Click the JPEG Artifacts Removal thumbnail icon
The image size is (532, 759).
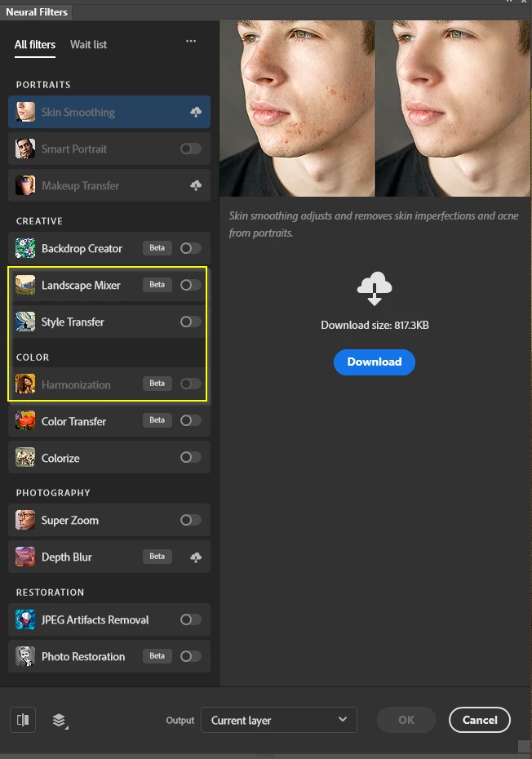pyautogui.click(x=25, y=619)
